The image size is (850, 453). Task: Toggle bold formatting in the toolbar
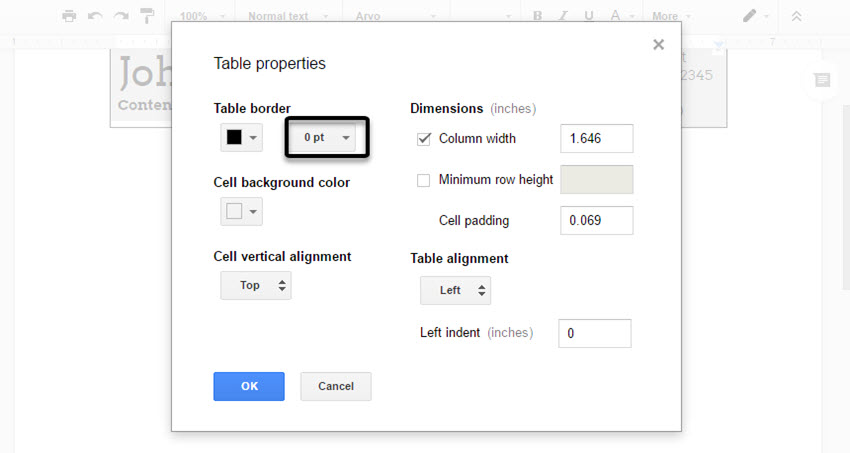537,16
